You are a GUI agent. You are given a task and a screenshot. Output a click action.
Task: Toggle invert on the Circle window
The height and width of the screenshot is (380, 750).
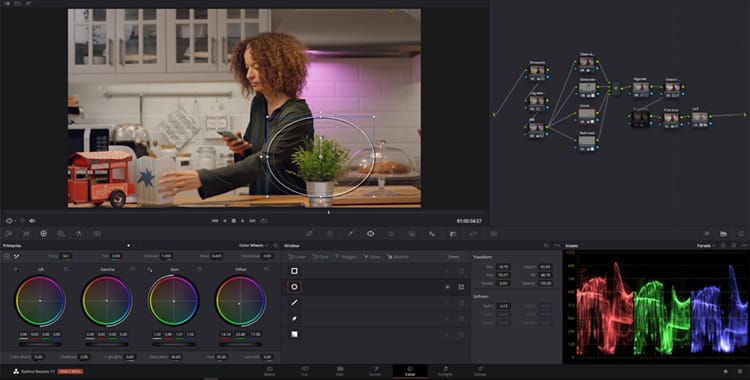click(x=447, y=287)
